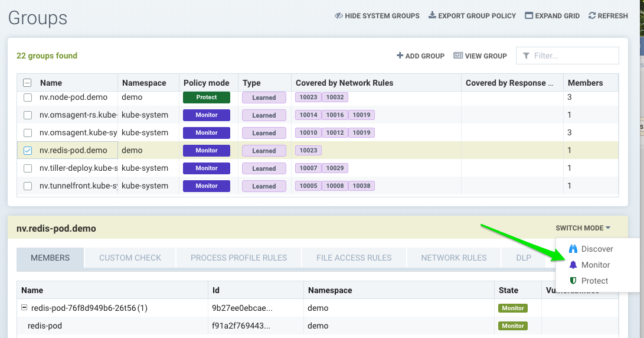Open the Process Profile Rules tab
This screenshot has height=338, width=644.
point(238,258)
